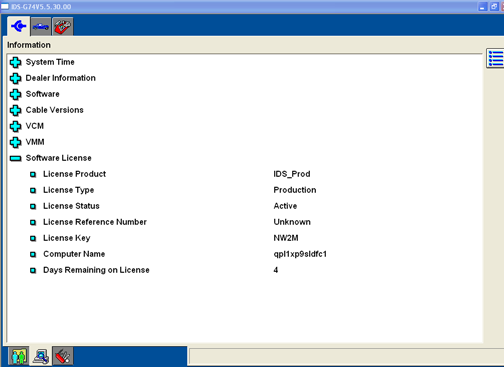Click the IDS_Prod value
The image size is (504, 367).
click(x=292, y=174)
